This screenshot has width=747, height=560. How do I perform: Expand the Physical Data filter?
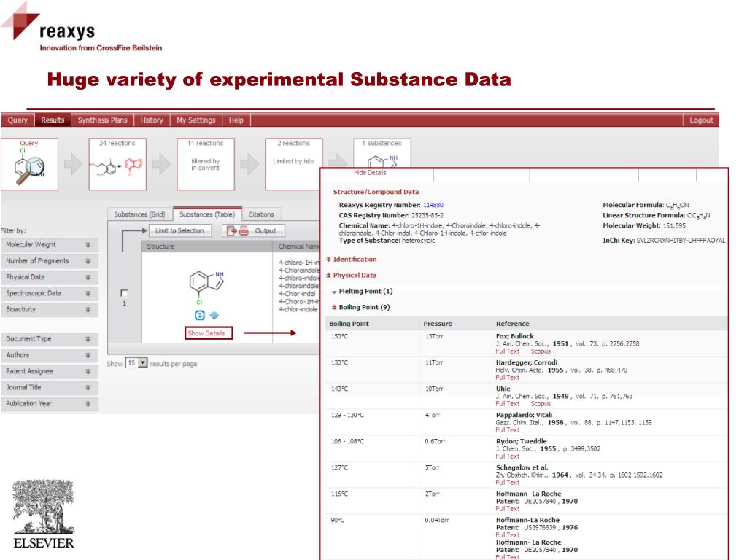click(x=50, y=277)
